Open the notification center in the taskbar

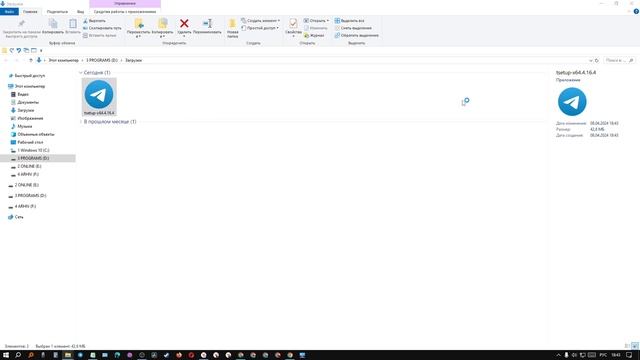click(x=629, y=355)
